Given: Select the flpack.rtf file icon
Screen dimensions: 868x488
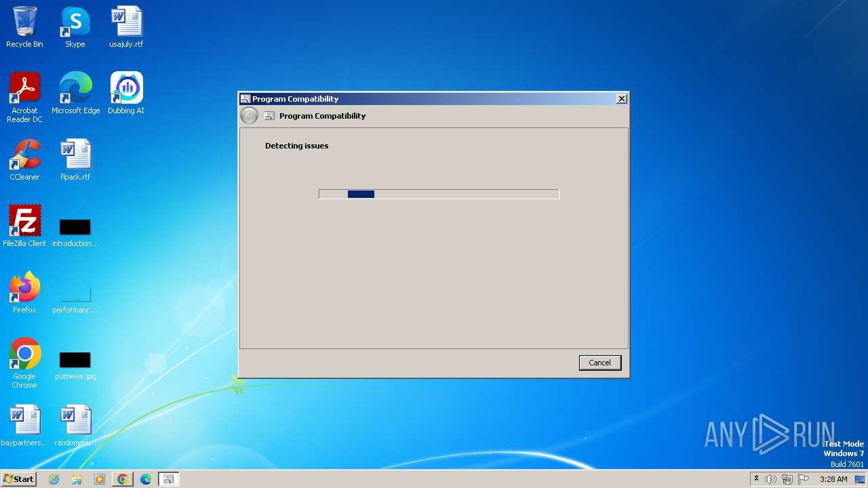Looking at the screenshot, I should [75, 160].
